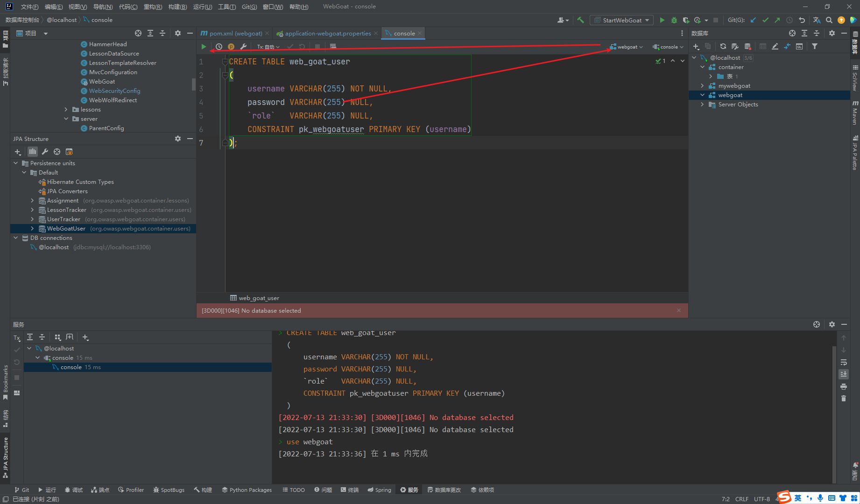Click the CRLF line separator status item

[x=741, y=499]
